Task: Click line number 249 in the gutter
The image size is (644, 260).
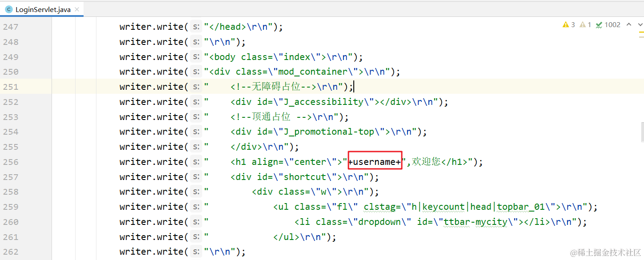Action: click(11, 57)
